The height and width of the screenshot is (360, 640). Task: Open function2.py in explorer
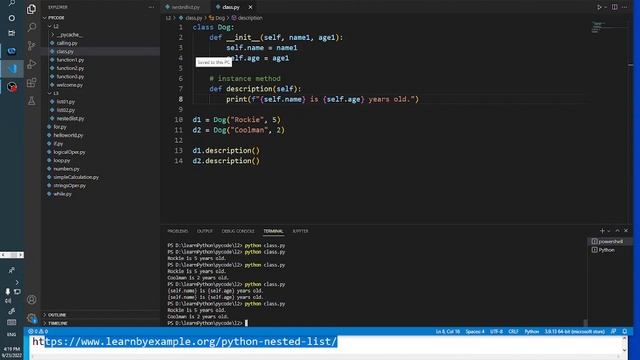point(70,68)
